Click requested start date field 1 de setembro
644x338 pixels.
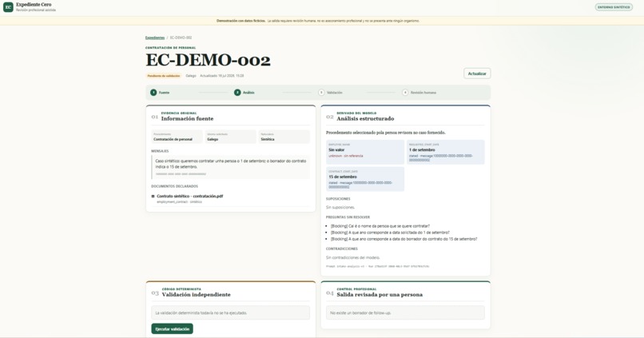446,152
